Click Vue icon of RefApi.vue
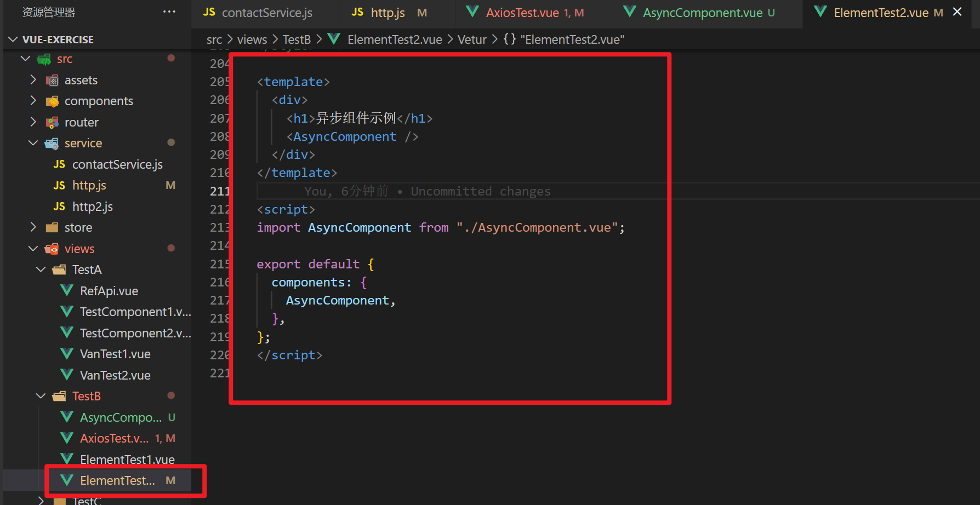Viewport: 980px width, 505px height. click(x=67, y=291)
